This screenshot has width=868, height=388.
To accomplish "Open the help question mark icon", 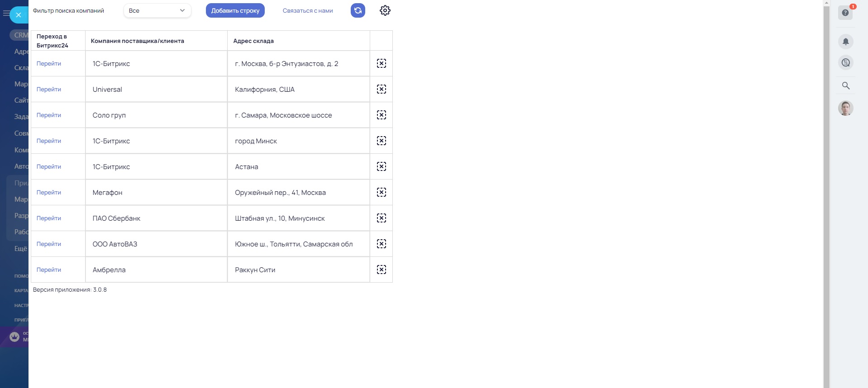I will pyautogui.click(x=845, y=13).
